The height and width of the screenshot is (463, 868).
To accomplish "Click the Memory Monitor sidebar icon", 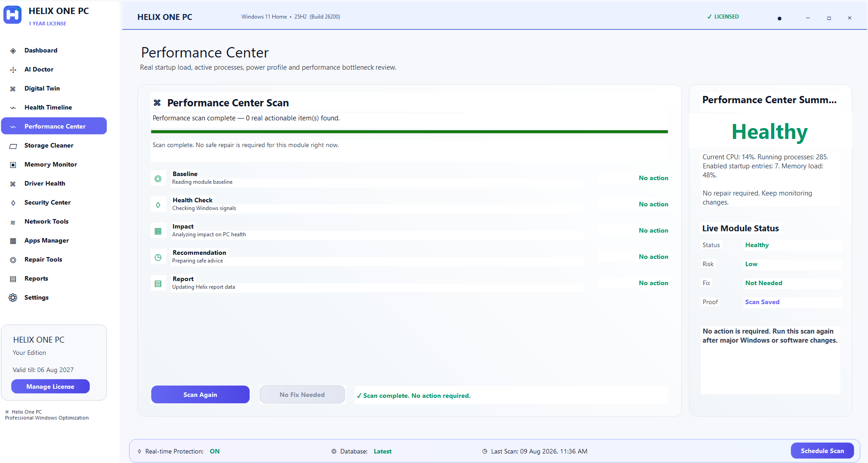I will click(13, 165).
